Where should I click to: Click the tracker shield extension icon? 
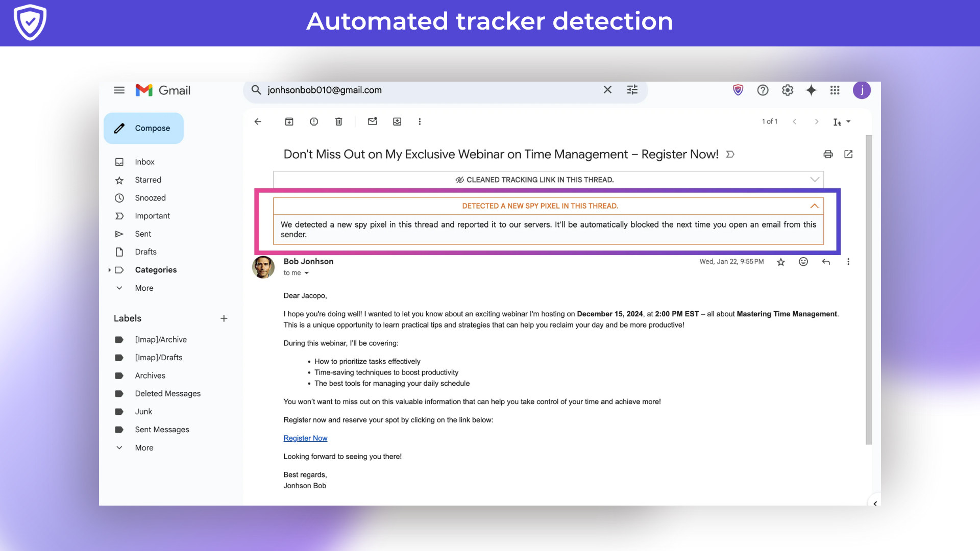tap(738, 90)
